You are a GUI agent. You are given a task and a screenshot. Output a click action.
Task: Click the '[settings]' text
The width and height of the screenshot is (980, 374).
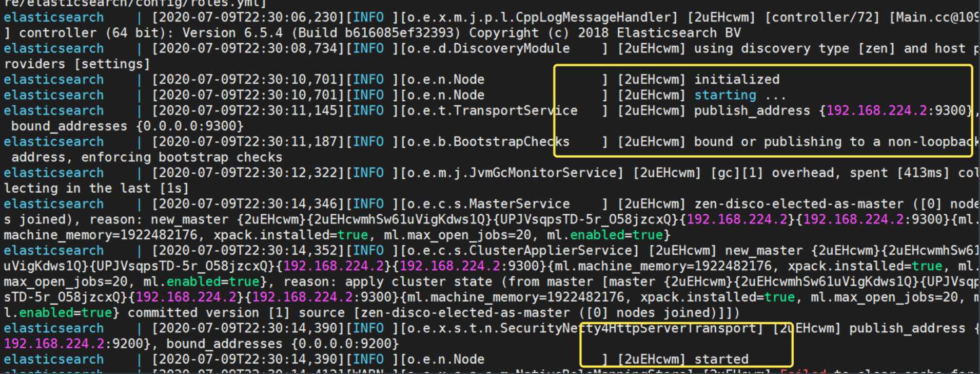click(x=112, y=64)
